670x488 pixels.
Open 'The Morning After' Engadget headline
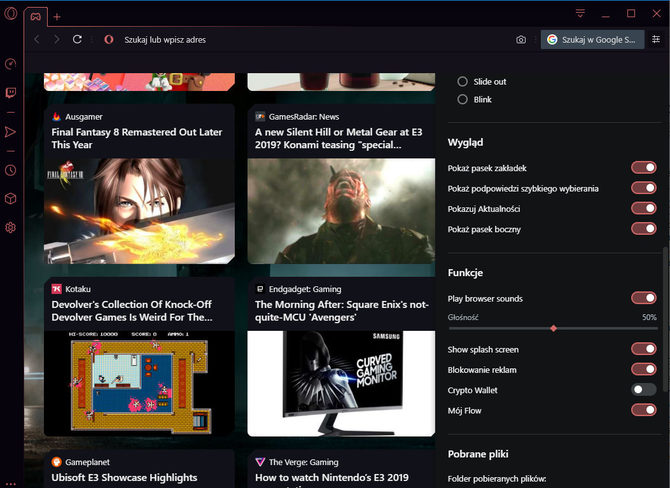click(341, 311)
